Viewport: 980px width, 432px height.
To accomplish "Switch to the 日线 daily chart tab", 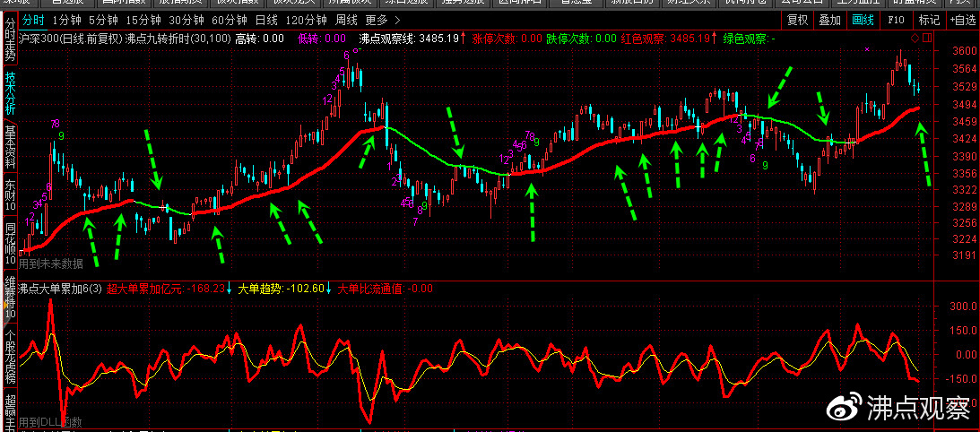I will pyautogui.click(x=266, y=19).
